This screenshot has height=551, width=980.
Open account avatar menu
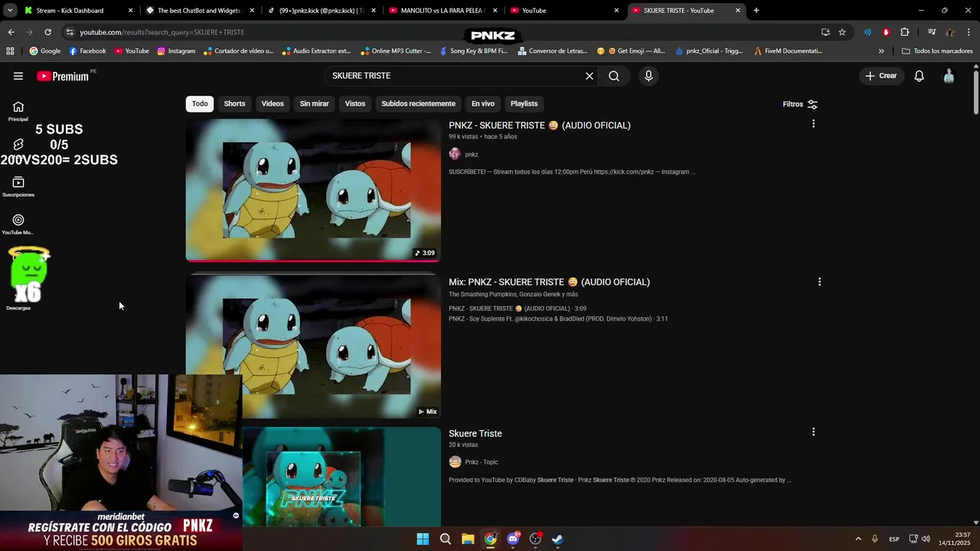point(949,76)
